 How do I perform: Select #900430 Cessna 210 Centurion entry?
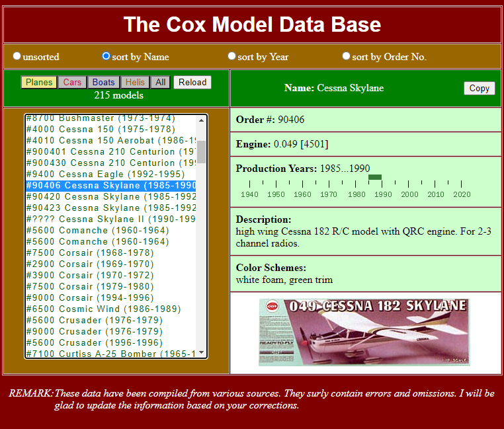pyautogui.click(x=111, y=163)
